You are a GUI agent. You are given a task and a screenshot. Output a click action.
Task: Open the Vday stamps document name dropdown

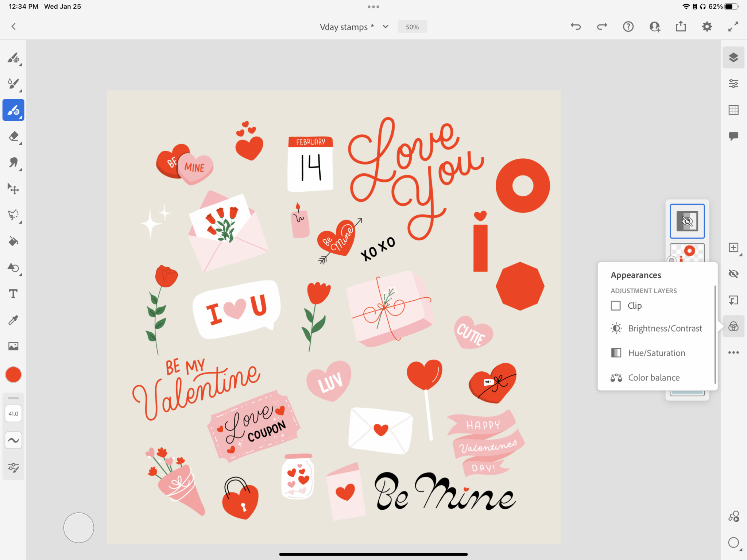[385, 27]
